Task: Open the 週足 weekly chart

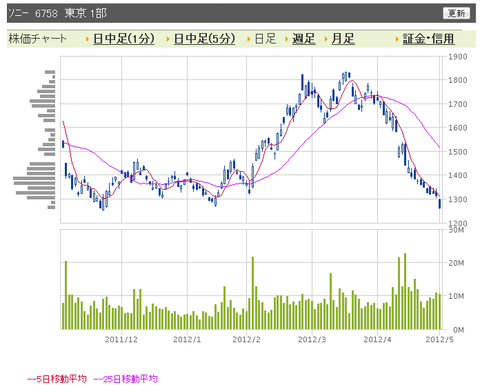Action: 304,39
